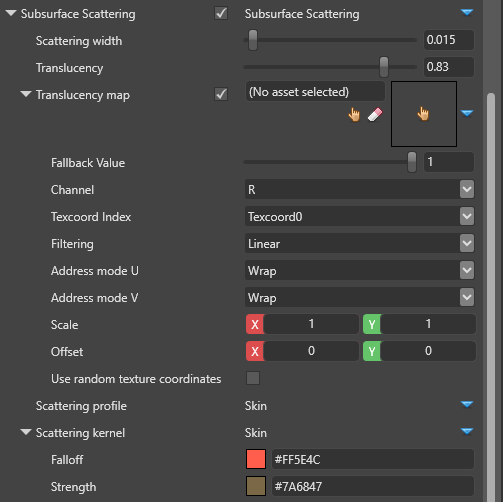Click the Falloff color swatch

coord(256,459)
